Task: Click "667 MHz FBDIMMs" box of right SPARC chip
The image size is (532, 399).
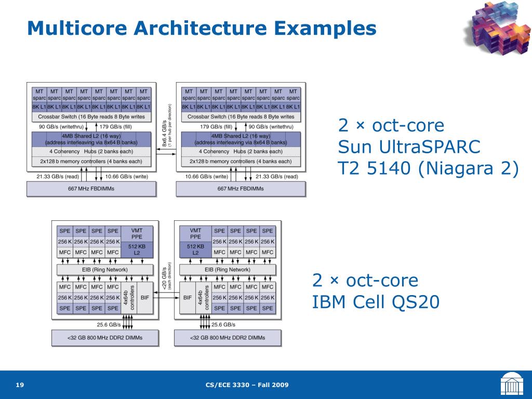Action: 241,189
